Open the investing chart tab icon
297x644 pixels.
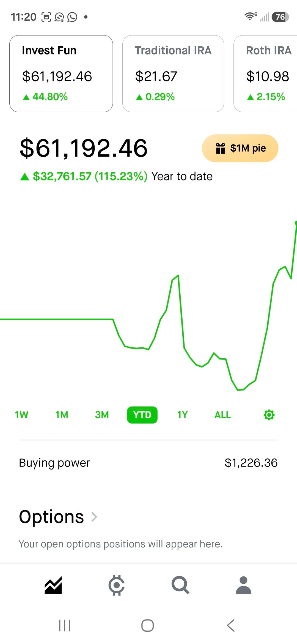[53, 585]
